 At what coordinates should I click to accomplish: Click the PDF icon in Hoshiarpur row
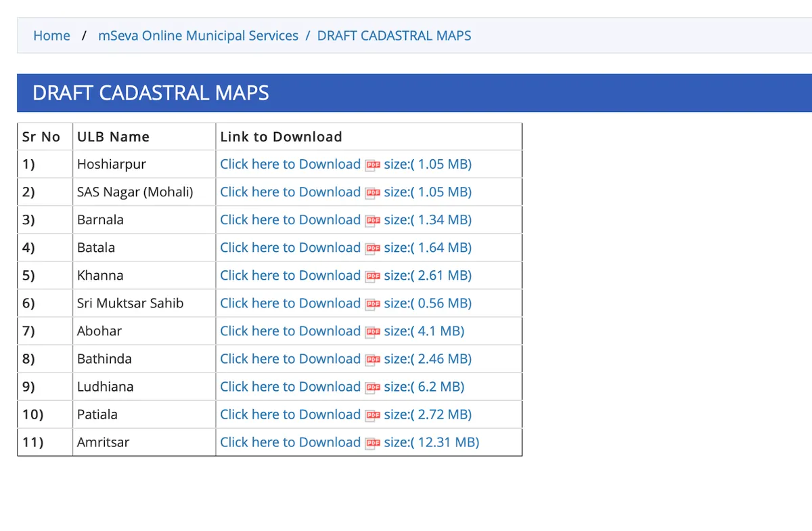(x=372, y=165)
